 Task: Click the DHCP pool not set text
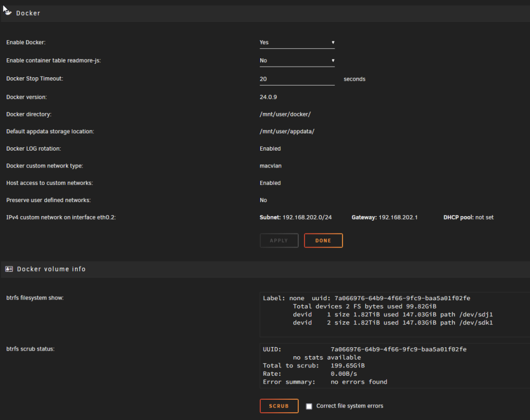(468, 217)
